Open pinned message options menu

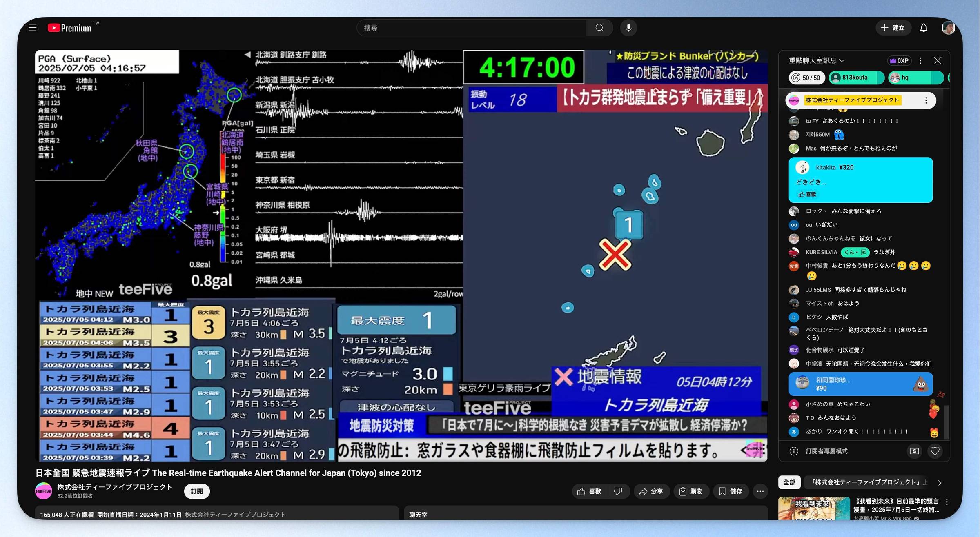click(x=926, y=100)
